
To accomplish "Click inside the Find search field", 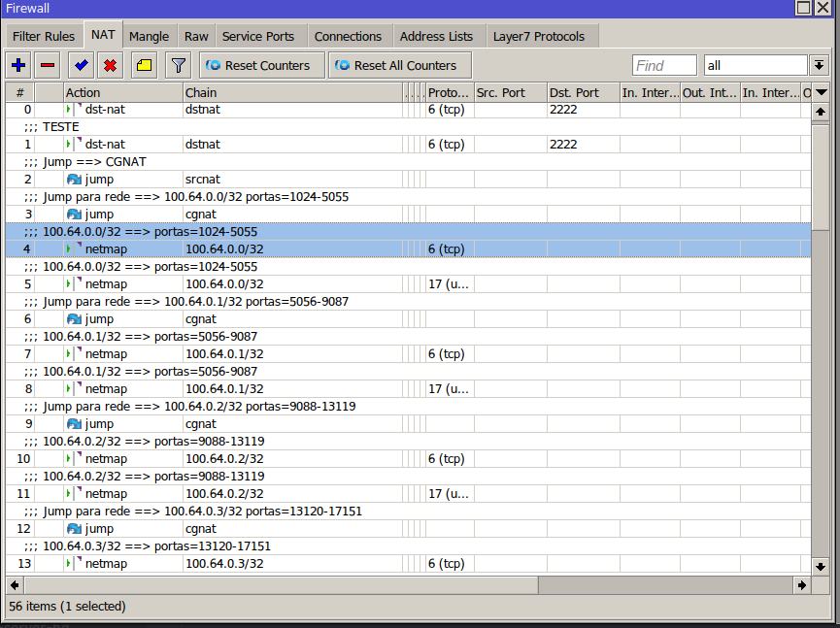I will pyautogui.click(x=664, y=65).
